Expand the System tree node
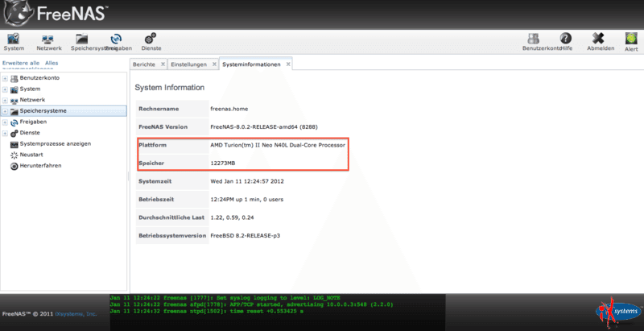Screen dimensions: 644x331 [5, 89]
